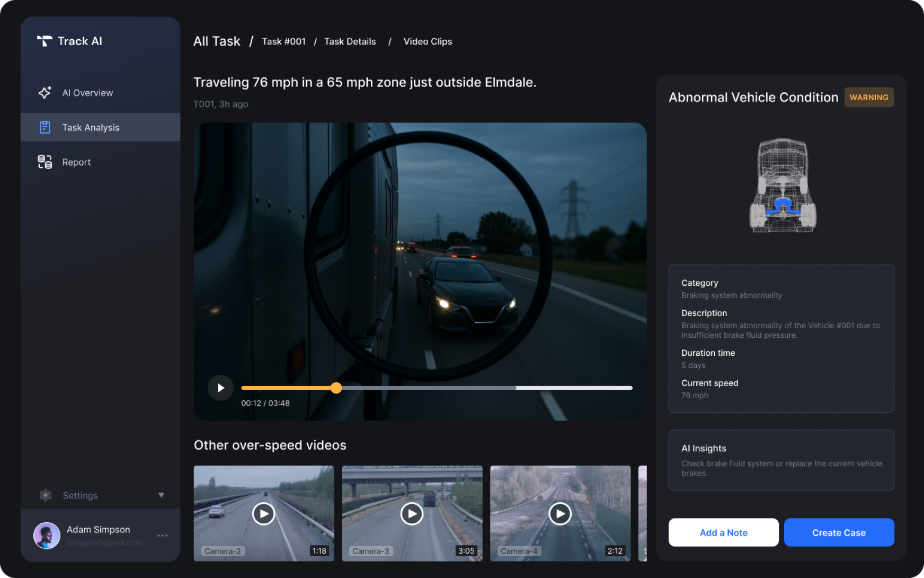The width and height of the screenshot is (924, 578).
Task: Click the 'Abnormal Vehicle Condition' title
Action: tap(753, 98)
